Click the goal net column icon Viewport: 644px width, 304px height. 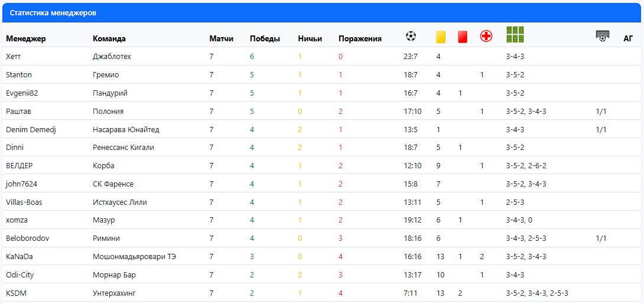tap(601, 37)
